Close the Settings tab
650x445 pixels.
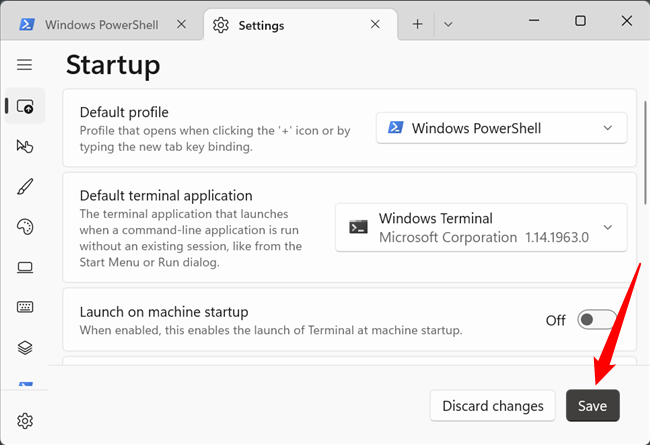375,24
